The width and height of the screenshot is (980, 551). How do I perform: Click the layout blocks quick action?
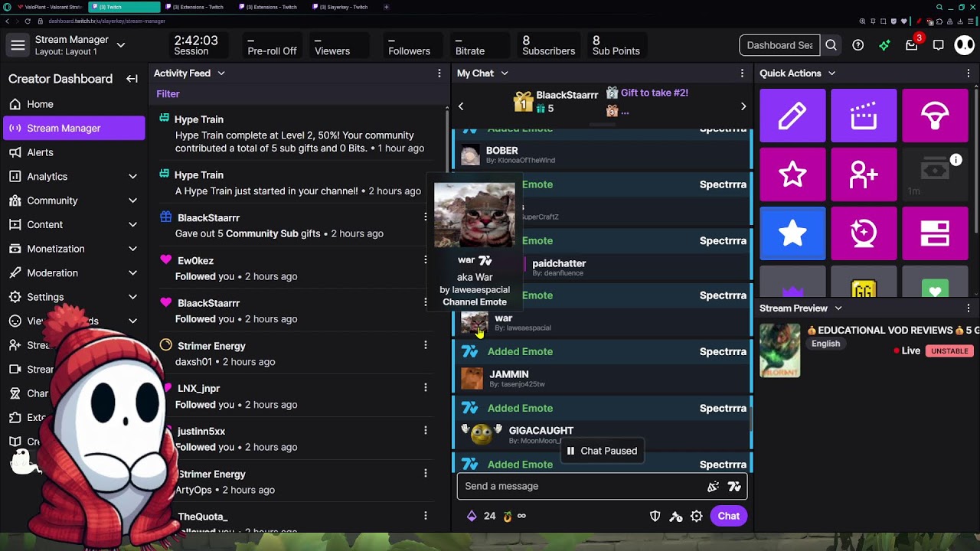(x=935, y=233)
